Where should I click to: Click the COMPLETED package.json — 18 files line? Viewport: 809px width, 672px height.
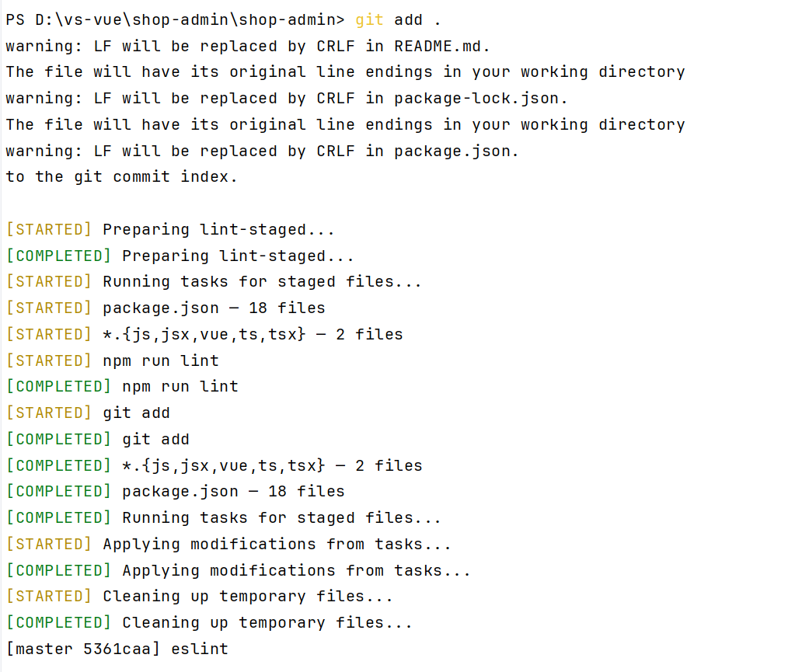pos(175,492)
